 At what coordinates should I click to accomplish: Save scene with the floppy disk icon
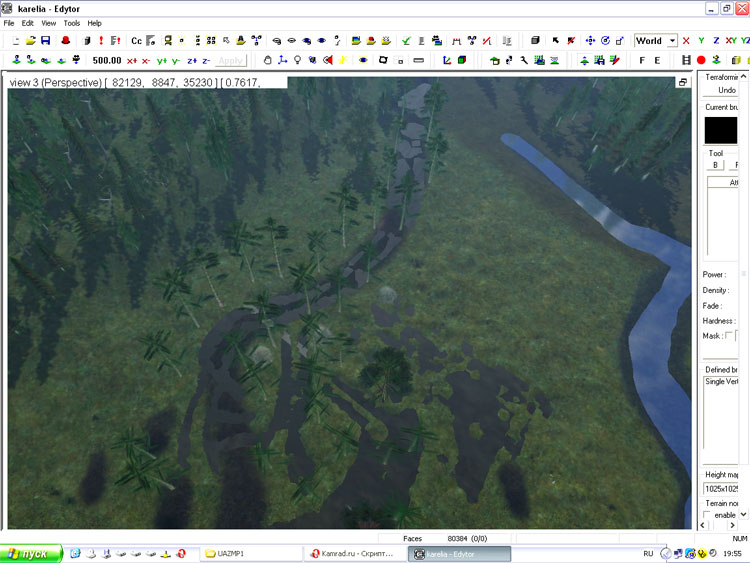[x=46, y=41]
